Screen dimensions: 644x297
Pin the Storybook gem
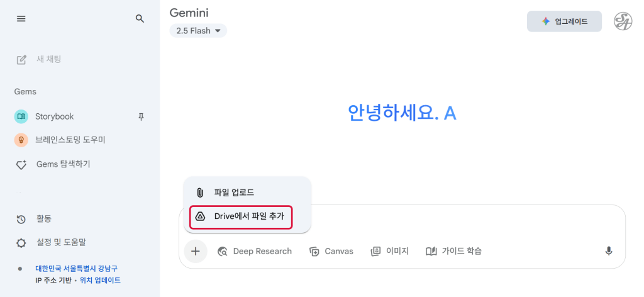[141, 116]
